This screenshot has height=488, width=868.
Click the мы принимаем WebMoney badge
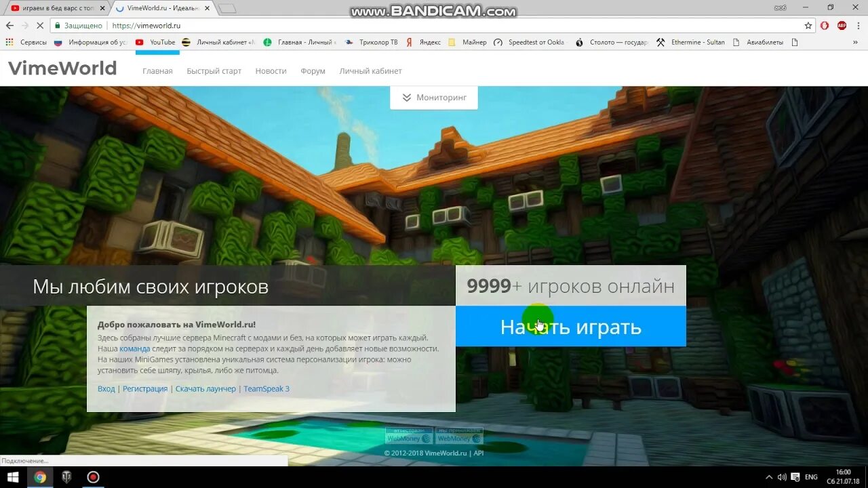point(459,435)
